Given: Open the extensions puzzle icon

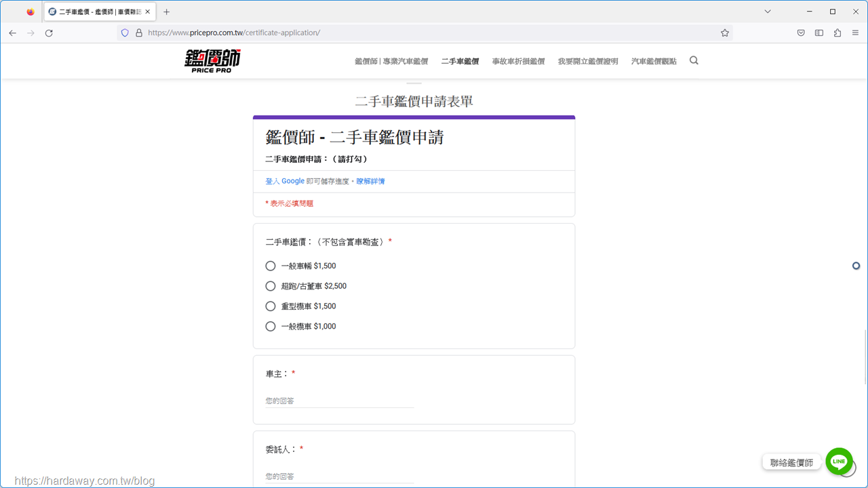Looking at the screenshot, I should pyautogui.click(x=837, y=33).
